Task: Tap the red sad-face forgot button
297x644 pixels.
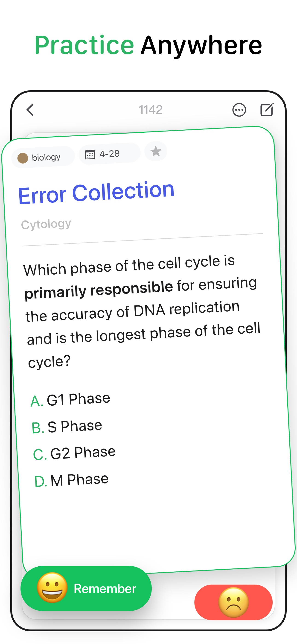Action: [233, 602]
